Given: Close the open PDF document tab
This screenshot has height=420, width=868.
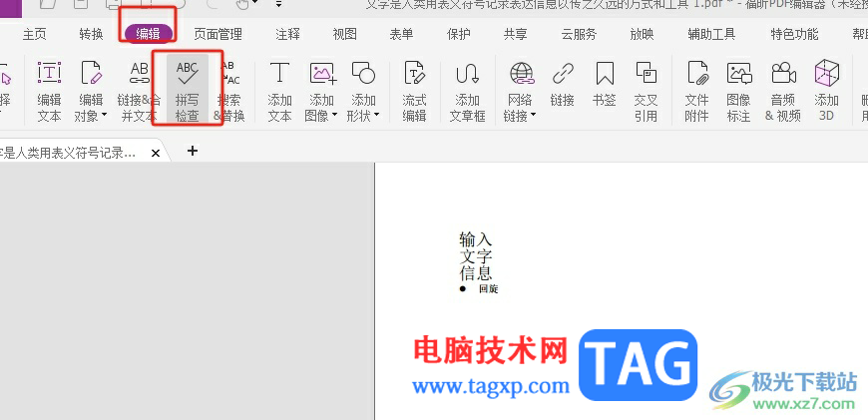Looking at the screenshot, I should (x=156, y=154).
